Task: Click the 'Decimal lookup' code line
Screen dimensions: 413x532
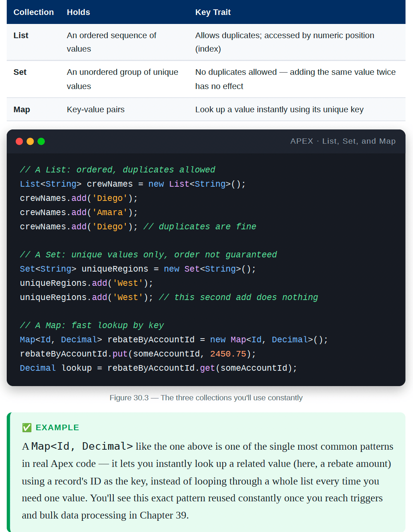Action: tap(158, 368)
